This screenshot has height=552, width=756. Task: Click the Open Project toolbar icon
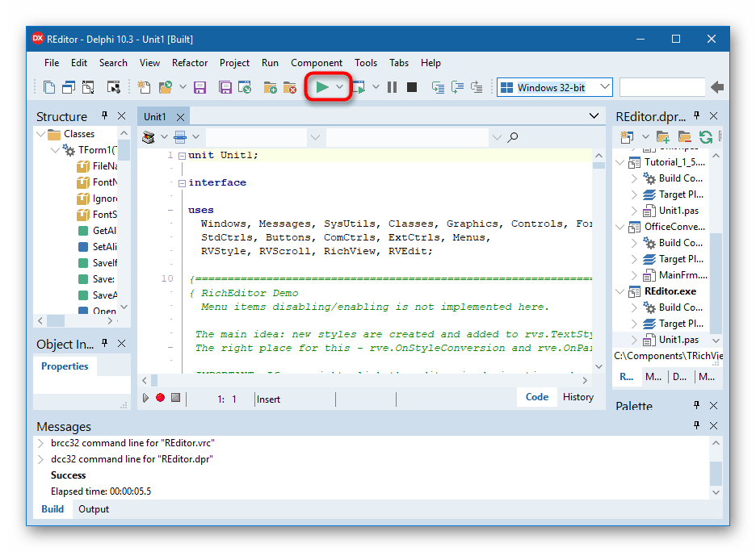[x=245, y=87]
